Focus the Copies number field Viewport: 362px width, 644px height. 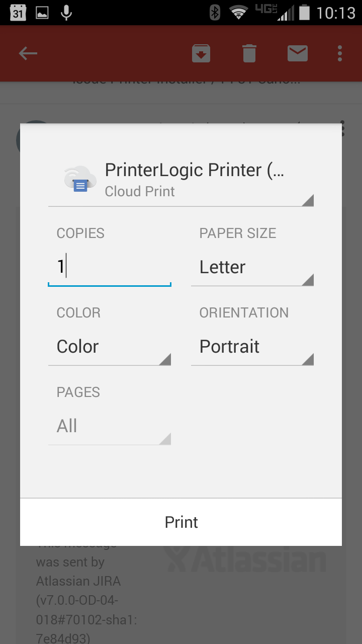[x=109, y=267]
